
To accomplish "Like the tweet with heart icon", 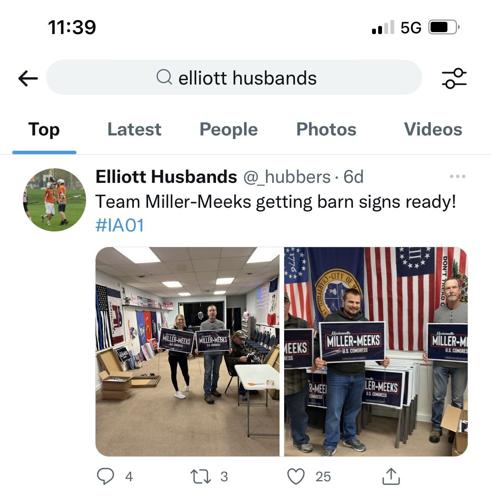I will point(296,476).
